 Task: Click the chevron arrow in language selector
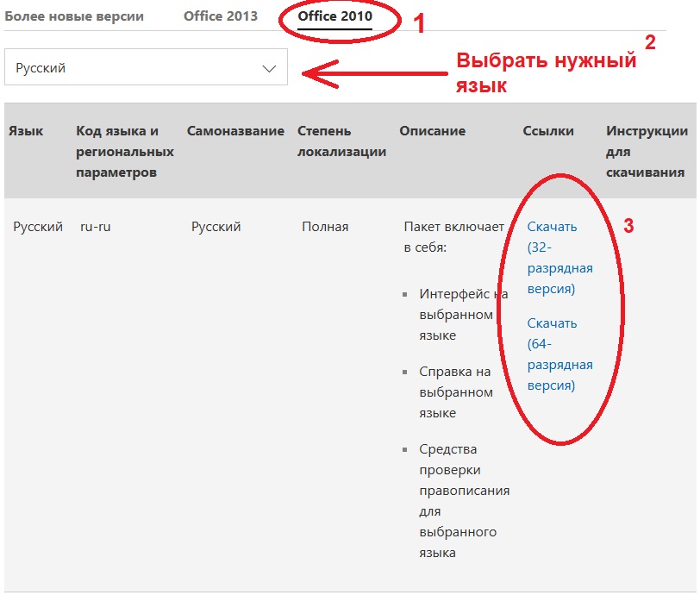(x=269, y=68)
